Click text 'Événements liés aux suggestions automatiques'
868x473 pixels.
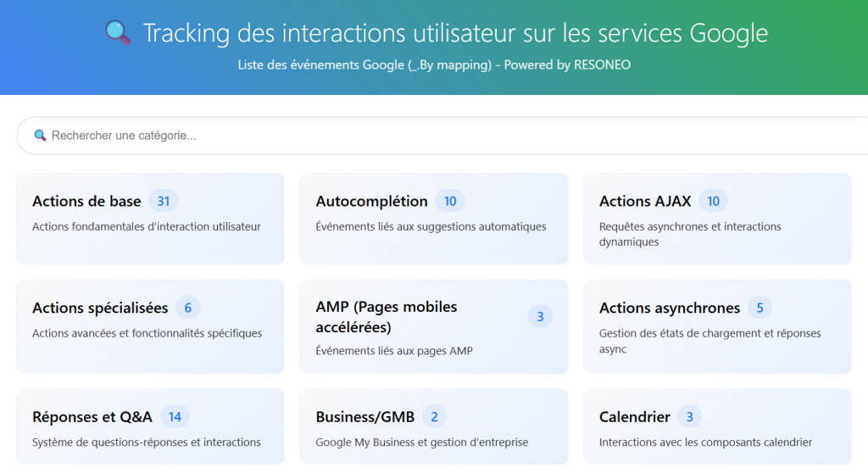pos(431,226)
